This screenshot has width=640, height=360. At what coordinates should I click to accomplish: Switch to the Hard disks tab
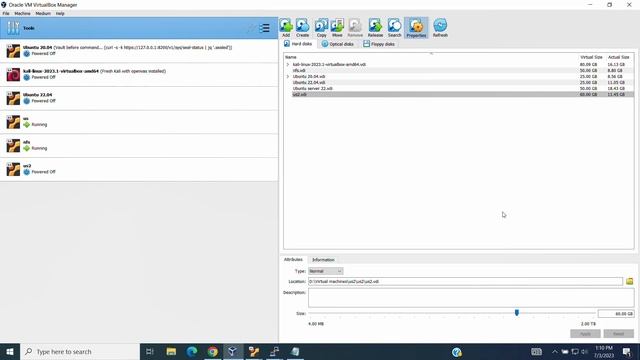click(x=298, y=44)
